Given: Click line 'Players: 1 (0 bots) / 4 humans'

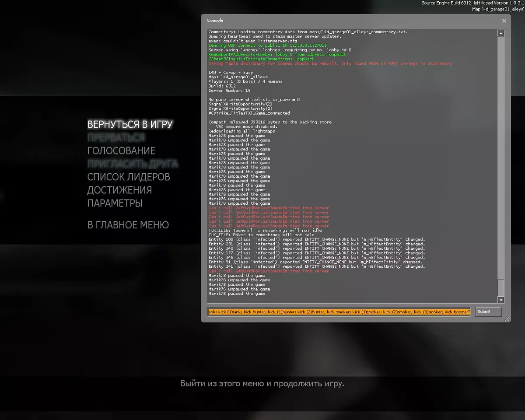Looking at the screenshot, I should tap(245, 81).
